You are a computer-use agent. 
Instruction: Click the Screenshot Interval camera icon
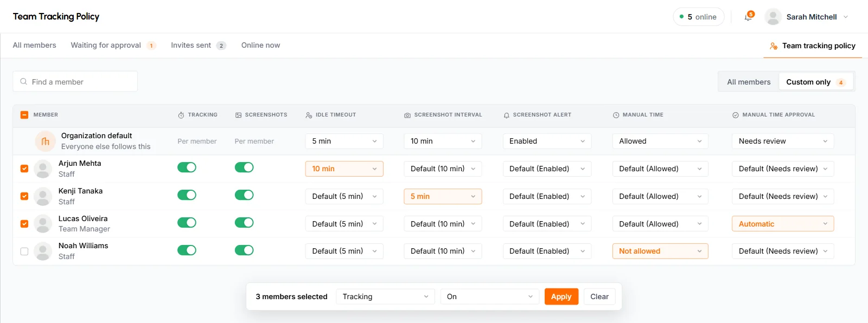click(407, 115)
